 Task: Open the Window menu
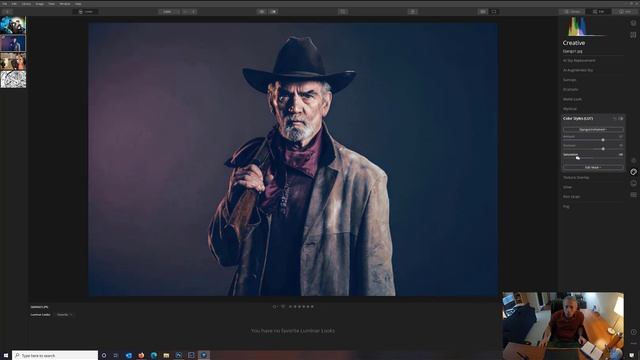coord(65,4)
